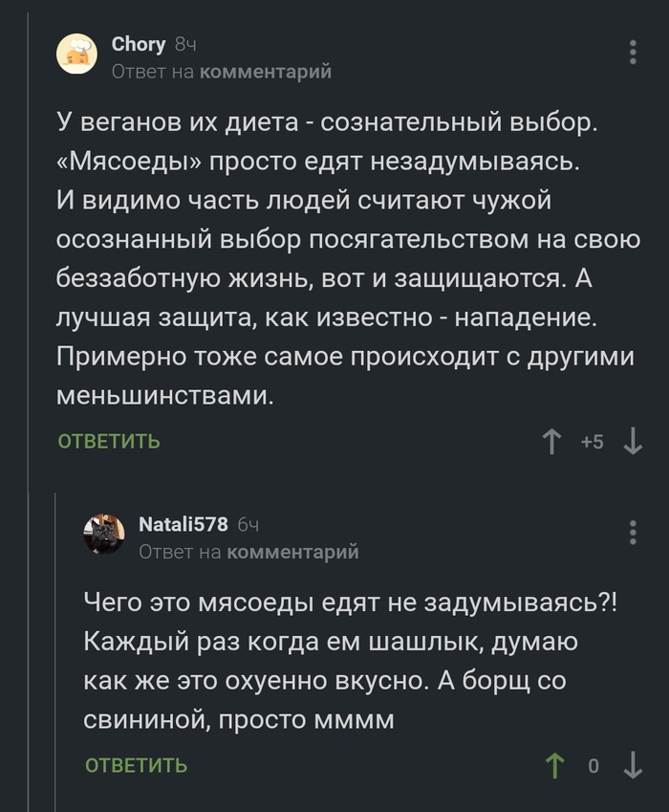The image size is (669, 812).
Task: Open Chory's profile via username
Action: pos(139,44)
